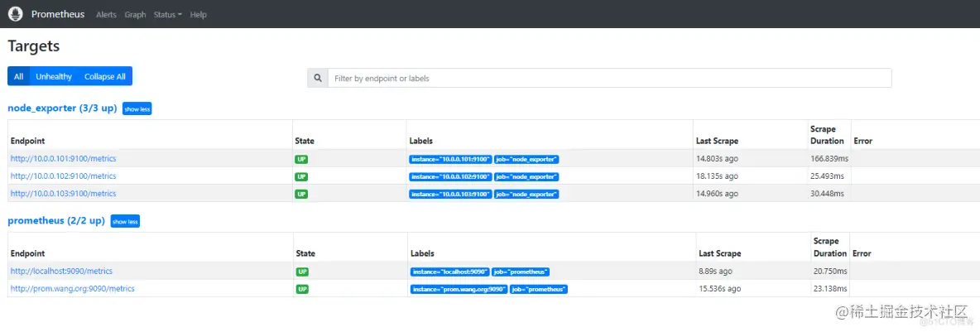The height and width of the screenshot is (332, 980).
Task: Click the search magnifier icon beside filter
Action: point(318,78)
